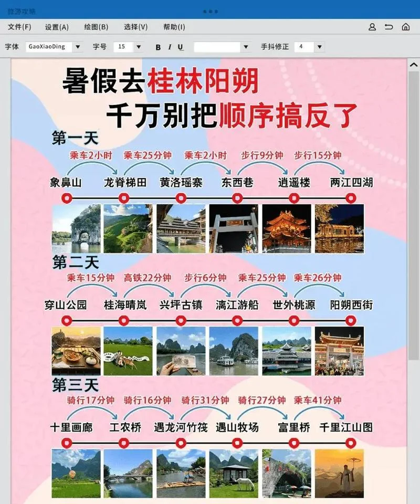The width and height of the screenshot is (420, 504).
Task: Expand the 手抖修正 value dropdown
Action: tap(319, 47)
